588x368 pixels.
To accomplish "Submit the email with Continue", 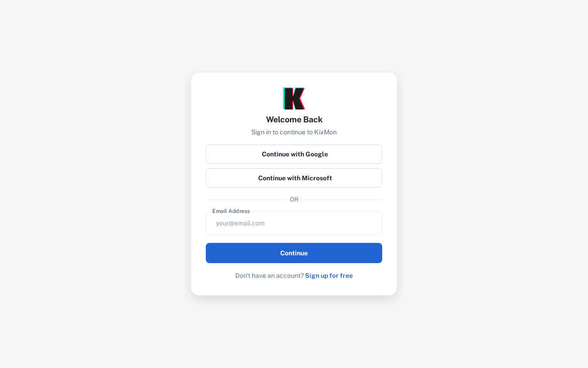I will pos(294,253).
